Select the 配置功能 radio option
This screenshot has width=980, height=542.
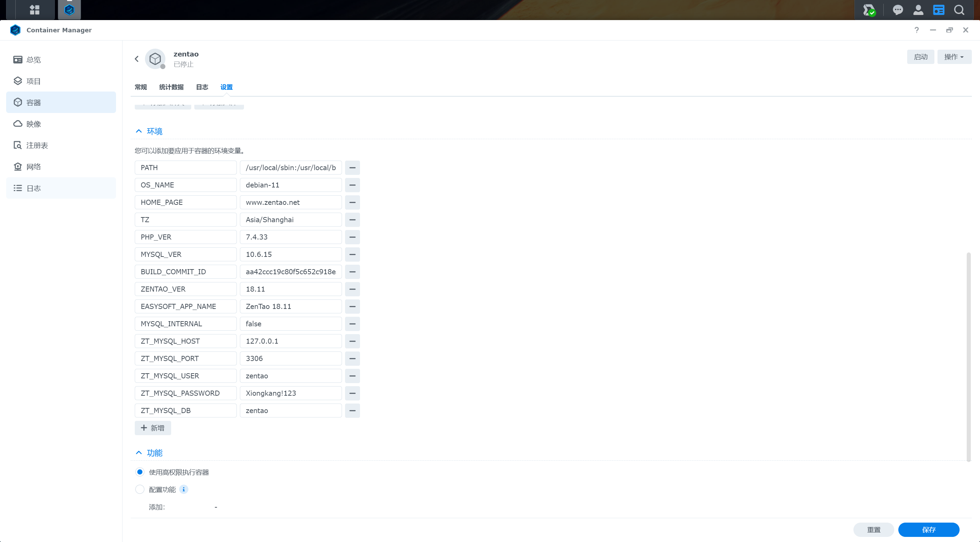tap(140, 489)
